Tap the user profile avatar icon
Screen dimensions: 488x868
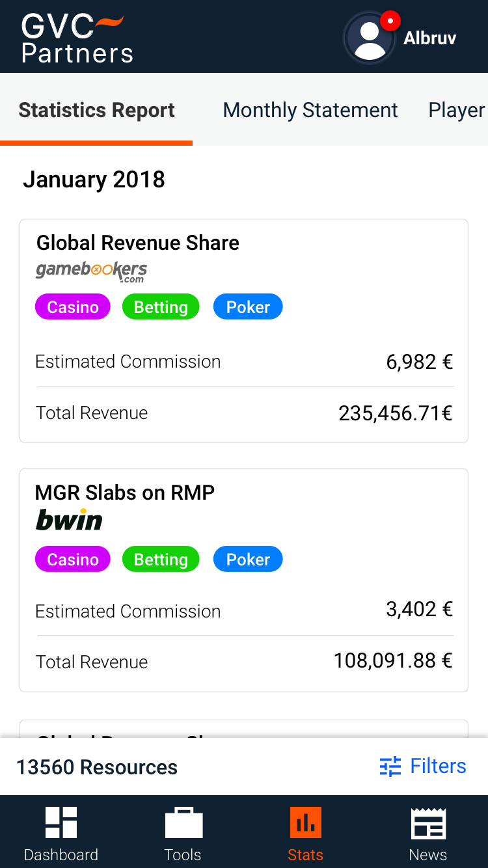coord(370,38)
